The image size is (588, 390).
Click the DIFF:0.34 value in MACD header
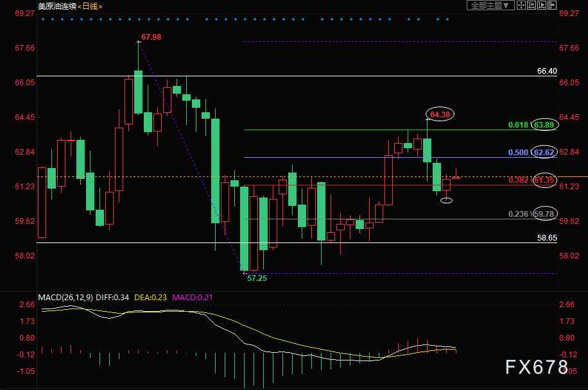tap(112, 298)
